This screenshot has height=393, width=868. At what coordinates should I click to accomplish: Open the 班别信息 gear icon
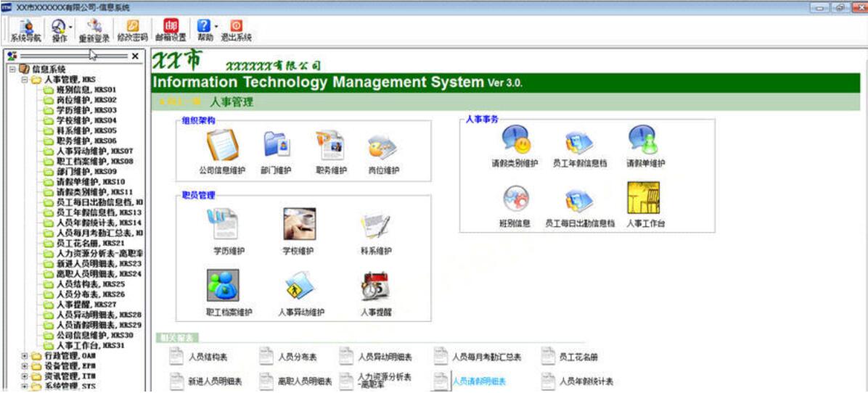coord(516,199)
